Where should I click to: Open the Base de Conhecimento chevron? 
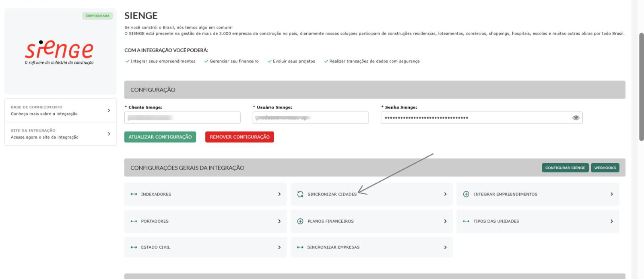click(x=109, y=111)
